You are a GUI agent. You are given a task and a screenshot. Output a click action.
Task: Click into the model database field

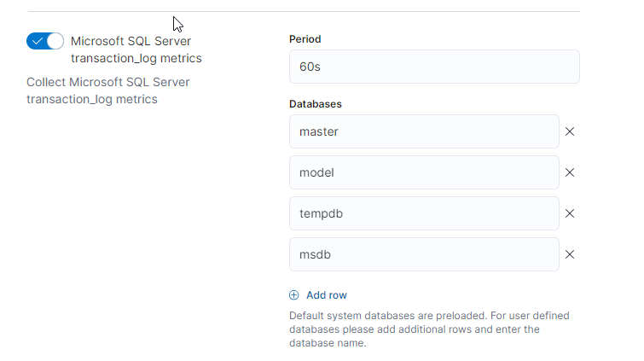click(424, 172)
